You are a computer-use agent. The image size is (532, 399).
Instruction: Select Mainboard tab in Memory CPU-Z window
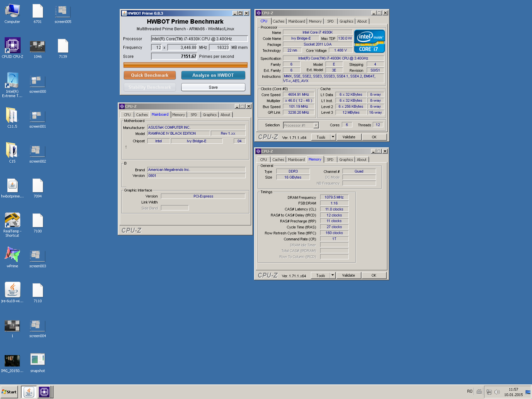click(x=296, y=160)
